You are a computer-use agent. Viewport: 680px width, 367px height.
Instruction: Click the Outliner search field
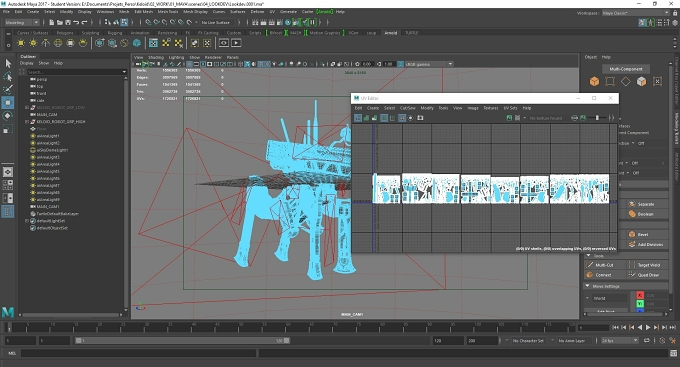click(x=74, y=72)
